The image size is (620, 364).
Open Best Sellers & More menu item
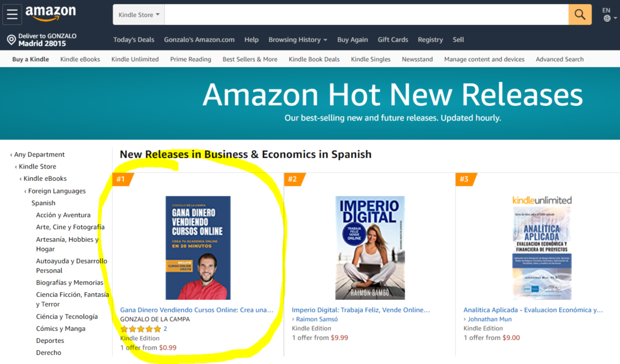250,59
